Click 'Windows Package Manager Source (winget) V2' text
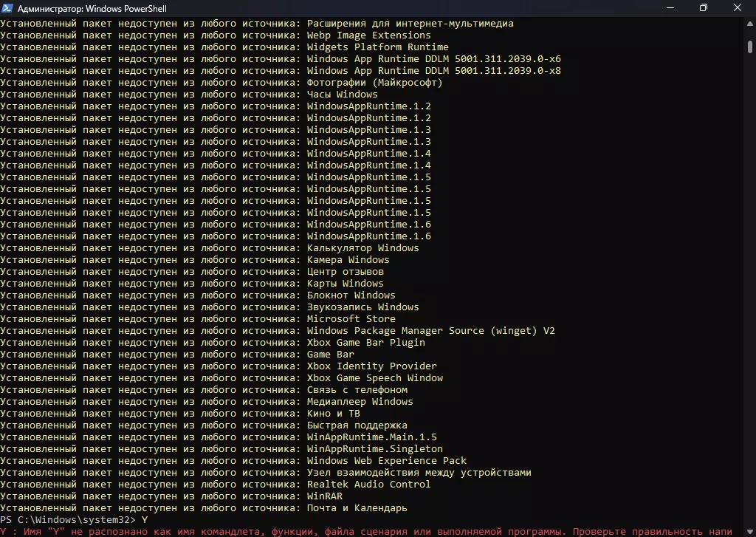756x537 pixels. 430,331
